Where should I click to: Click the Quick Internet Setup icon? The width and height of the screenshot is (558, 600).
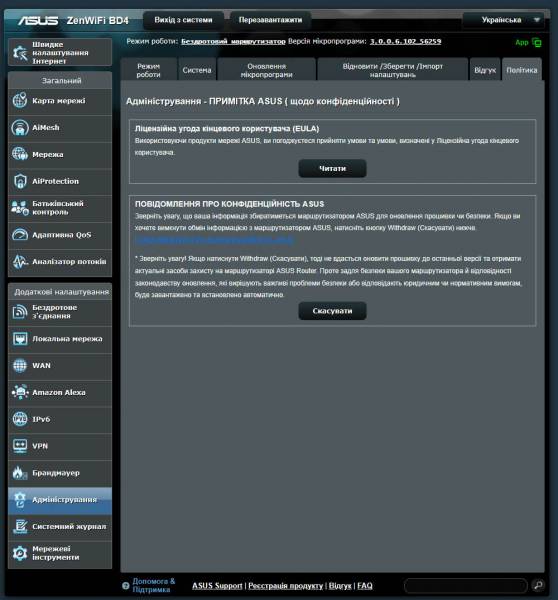(20, 52)
